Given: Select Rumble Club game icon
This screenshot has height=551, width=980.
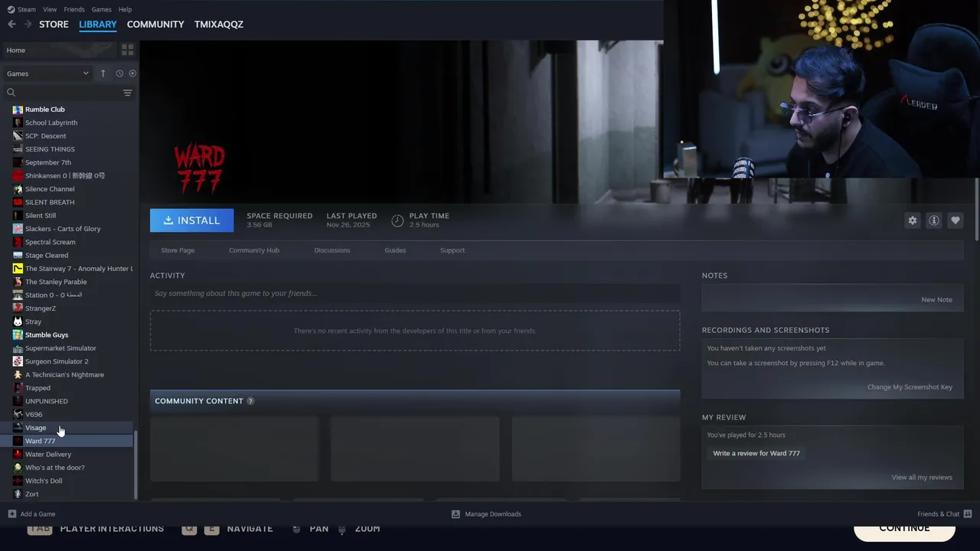Looking at the screenshot, I should click(x=18, y=109).
